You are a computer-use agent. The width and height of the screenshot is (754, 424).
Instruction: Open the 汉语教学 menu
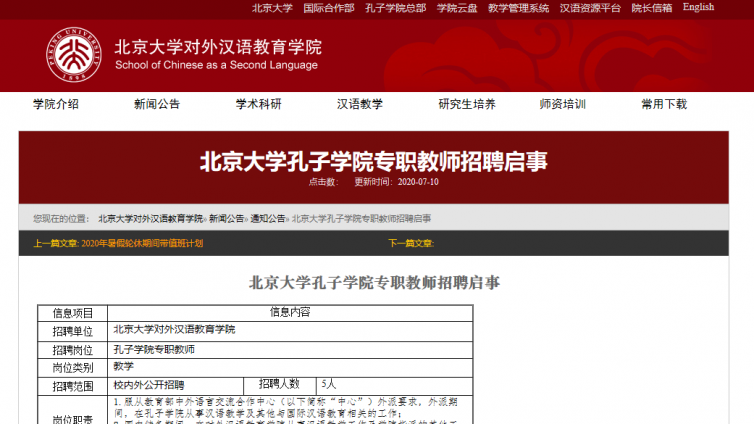point(360,104)
